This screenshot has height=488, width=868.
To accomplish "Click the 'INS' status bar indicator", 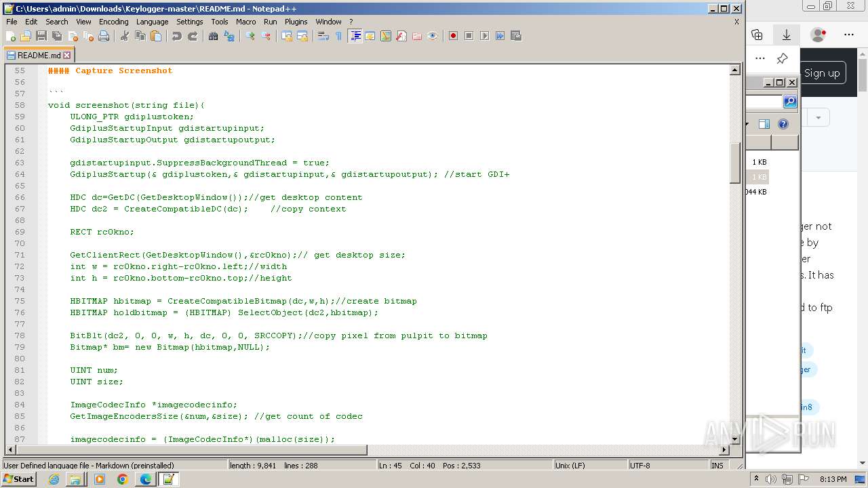I will pos(717,466).
